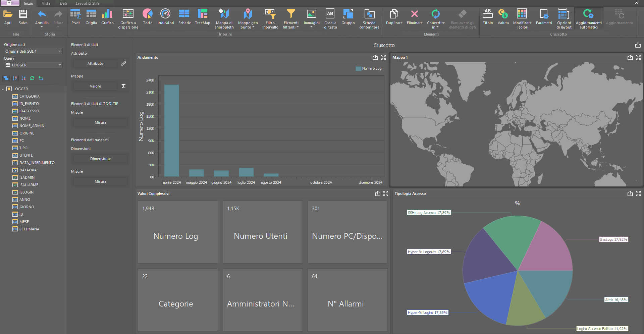The image size is (644, 334).
Task: Open Valuta currency settings
Action: (503, 17)
